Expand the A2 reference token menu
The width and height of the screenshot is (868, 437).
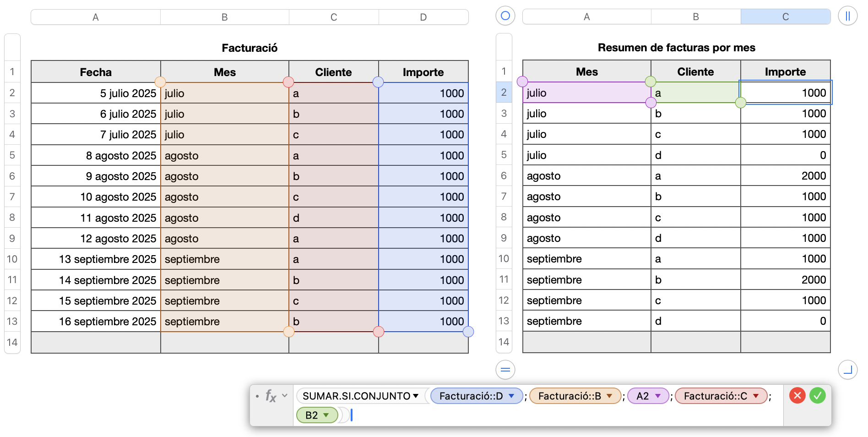[x=658, y=396]
